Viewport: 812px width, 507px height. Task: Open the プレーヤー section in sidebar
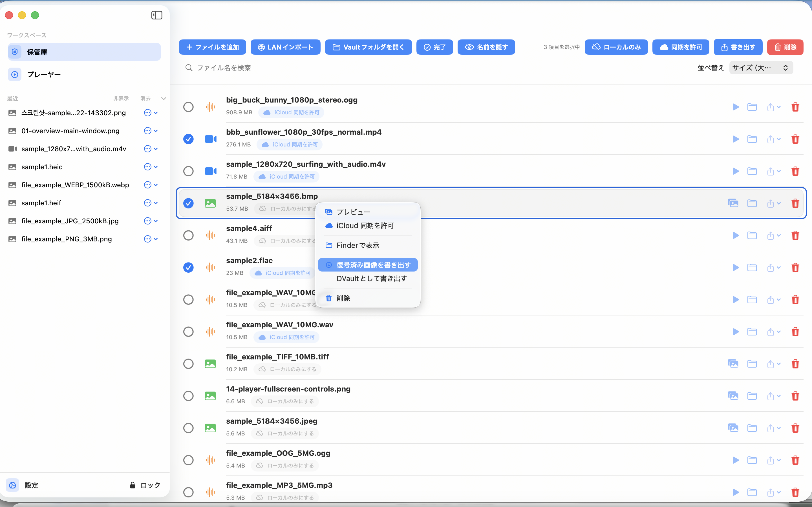coord(44,74)
